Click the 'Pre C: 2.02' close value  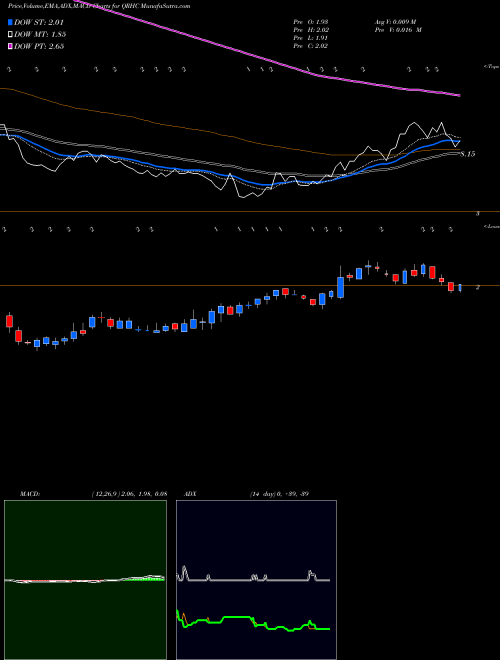[311, 46]
